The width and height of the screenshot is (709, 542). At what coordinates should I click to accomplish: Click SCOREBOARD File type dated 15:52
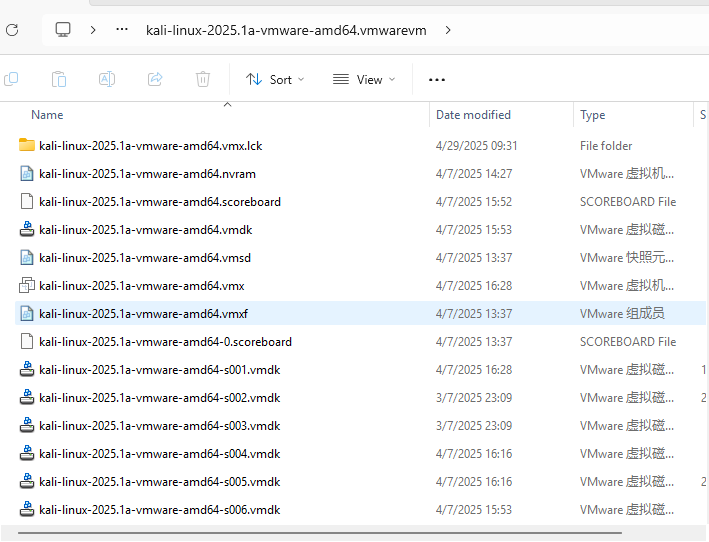[x=628, y=202]
